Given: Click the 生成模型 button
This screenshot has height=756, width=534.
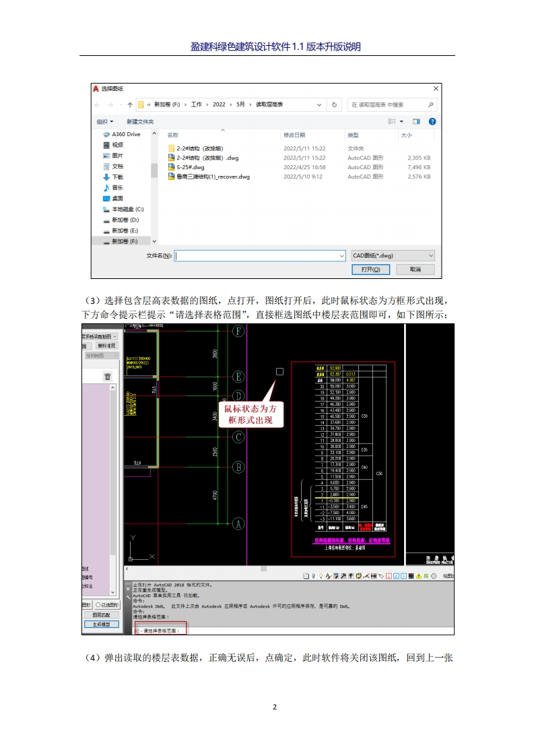Looking at the screenshot, I should pos(101,625).
